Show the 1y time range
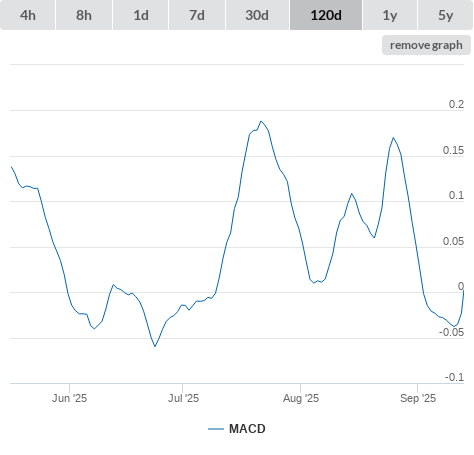The width and height of the screenshot is (474, 455). 390,15
